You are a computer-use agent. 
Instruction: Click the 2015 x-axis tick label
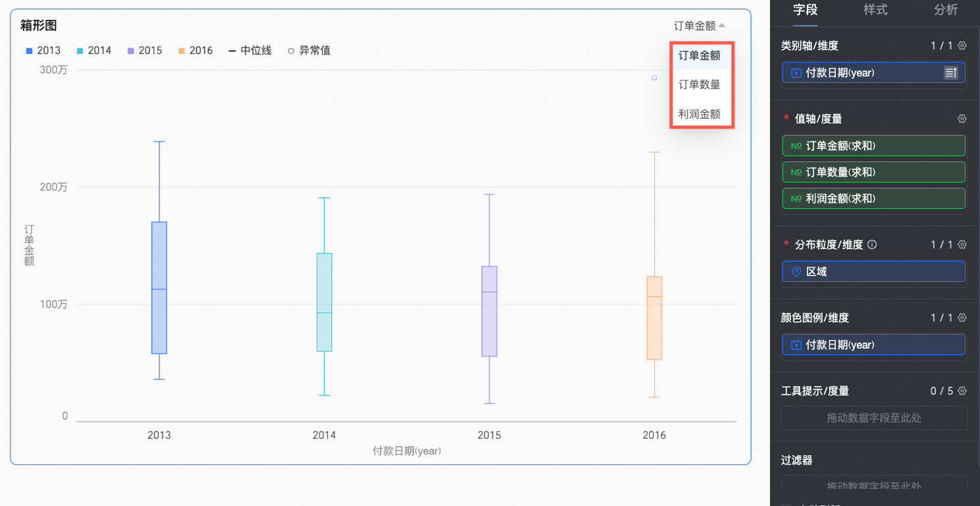489,435
